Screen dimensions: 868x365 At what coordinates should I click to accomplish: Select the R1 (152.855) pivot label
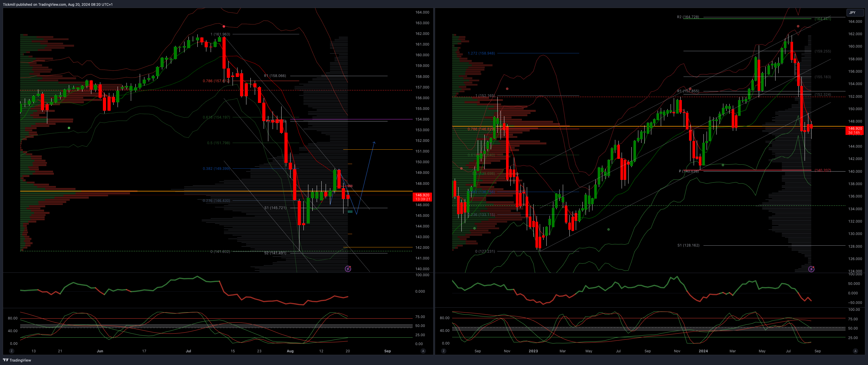(x=688, y=91)
